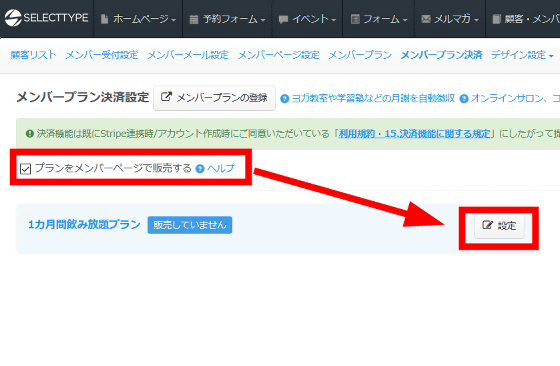Viewport: 560px width, 366px height.
Task: Go to メンバーページ設定 tab
Action: pyautogui.click(x=278, y=55)
